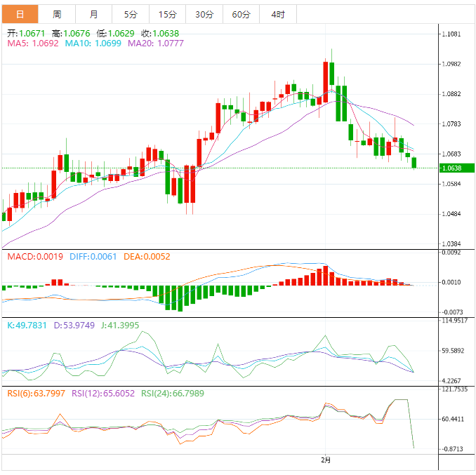This screenshot has width=476, height=475.
Task: Open the 月 monthly chart tab
Action: click(x=94, y=14)
